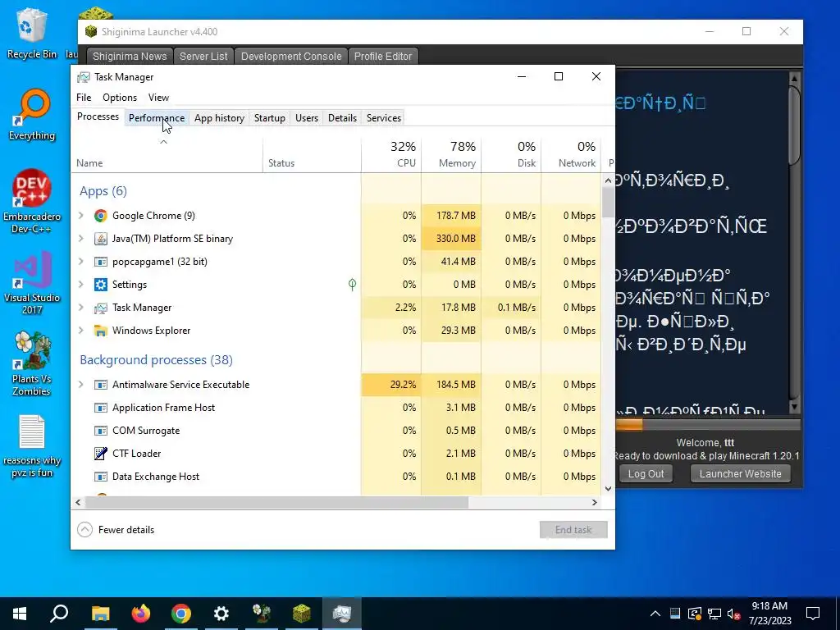This screenshot has height=630, width=840.
Task: Switch to the Services tab
Action: pyautogui.click(x=384, y=118)
